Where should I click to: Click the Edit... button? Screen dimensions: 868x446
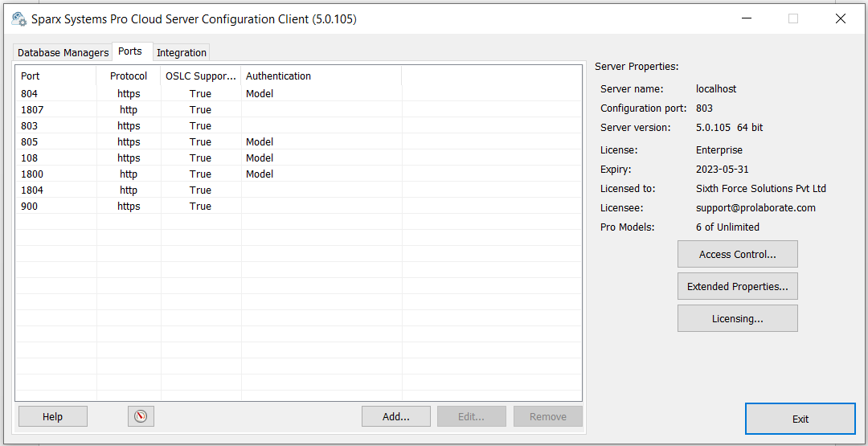pos(471,416)
